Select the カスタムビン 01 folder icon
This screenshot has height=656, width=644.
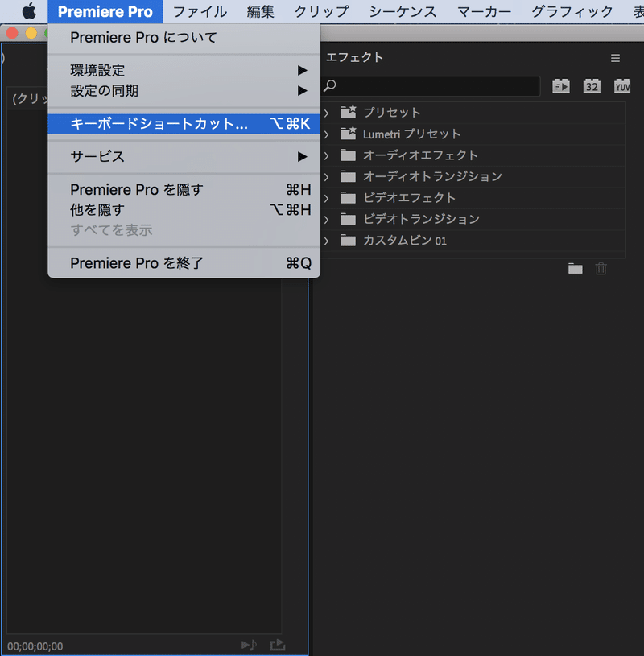coord(348,241)
